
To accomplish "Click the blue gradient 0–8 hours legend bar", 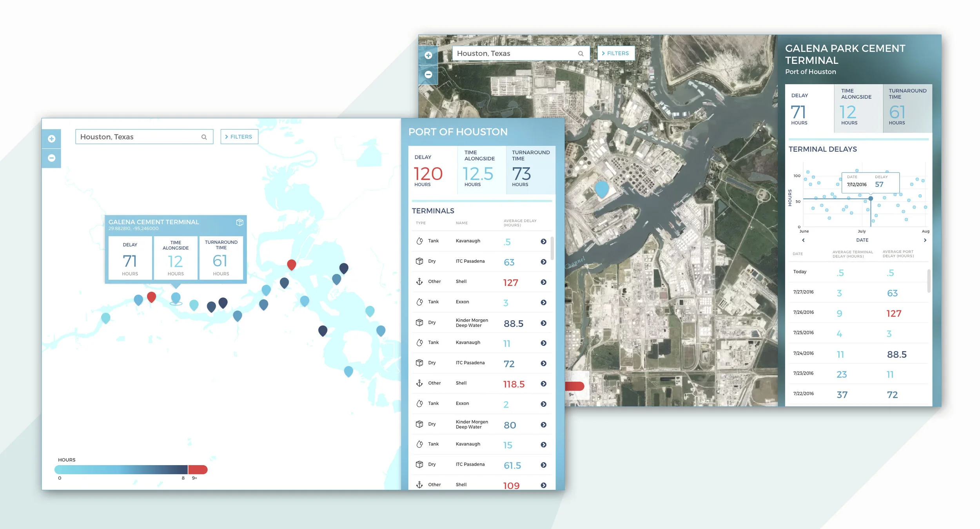I will 121,469.
